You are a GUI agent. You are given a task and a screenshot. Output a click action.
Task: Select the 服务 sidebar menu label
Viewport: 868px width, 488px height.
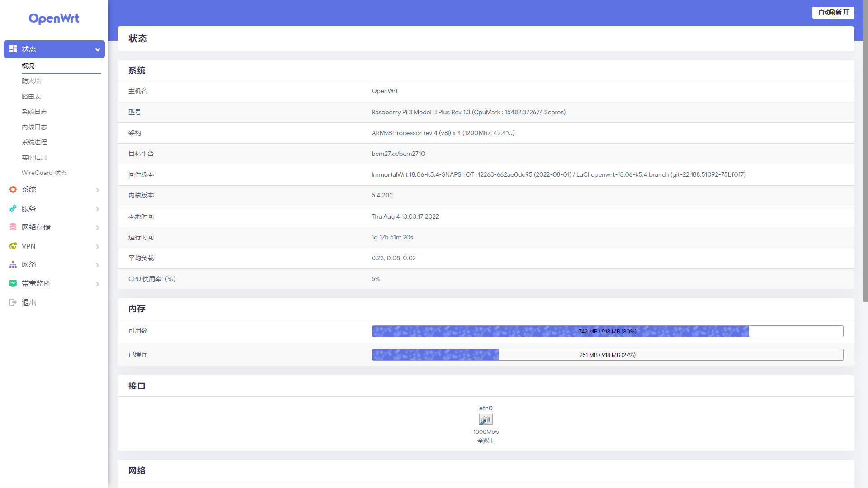coord(29,208)
